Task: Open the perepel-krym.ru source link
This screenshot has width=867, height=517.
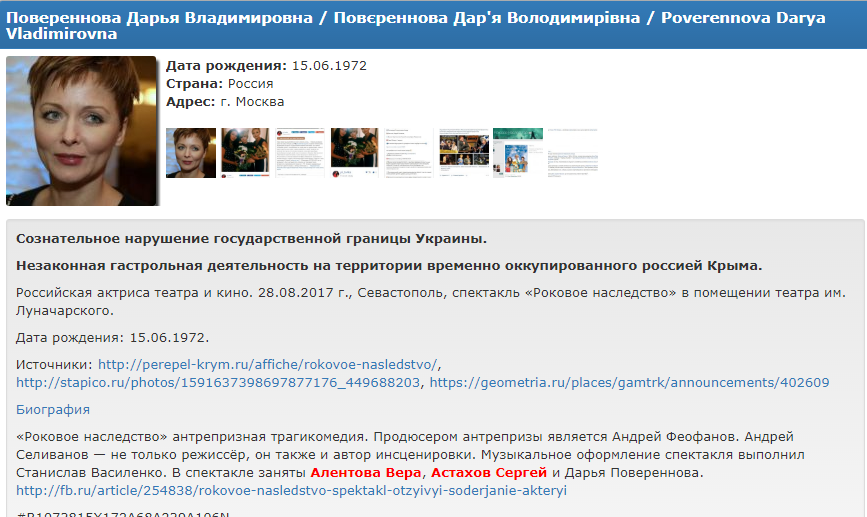Action: [x=268, y=364]
